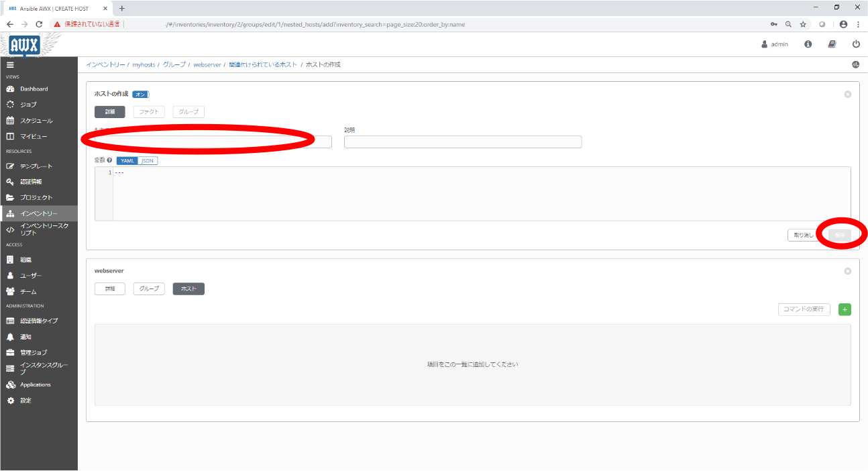This screenshot has width=868, height=471.
Task: Close the ホストの作成 panel with X icon
Action: (847, 95)
